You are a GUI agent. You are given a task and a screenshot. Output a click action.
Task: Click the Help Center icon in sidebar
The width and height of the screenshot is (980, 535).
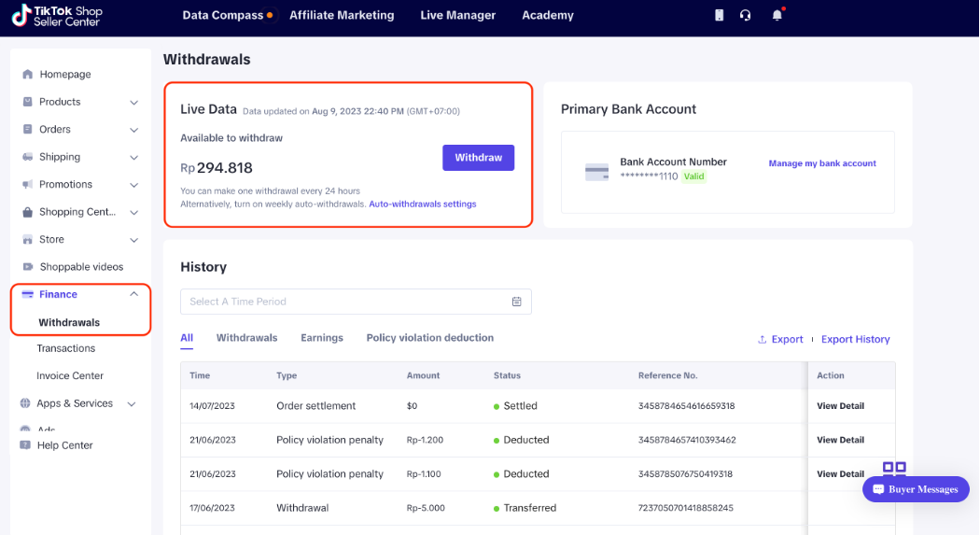click(25, 445)
